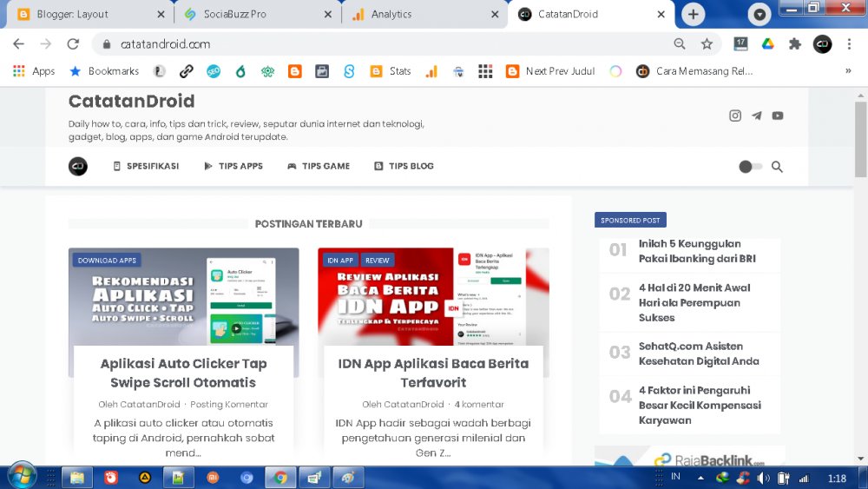Click the round CatatanDroid logo in menu
The height and width of the screenshot is (489, 868).
tap(78, 166)
